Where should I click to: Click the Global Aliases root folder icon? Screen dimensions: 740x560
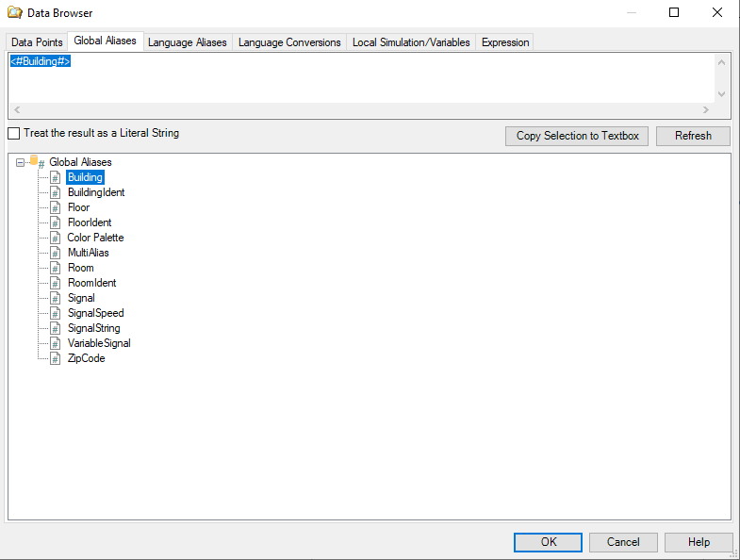tap(37, 162)
